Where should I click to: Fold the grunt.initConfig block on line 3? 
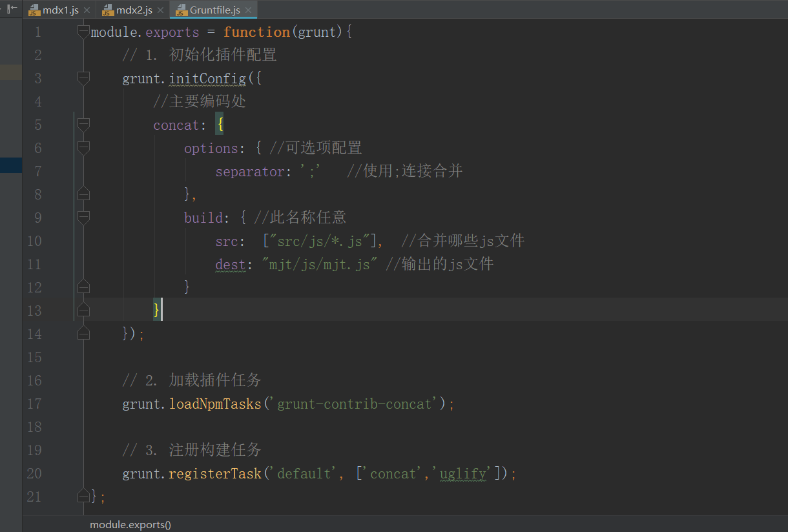[x=83, y=79]
